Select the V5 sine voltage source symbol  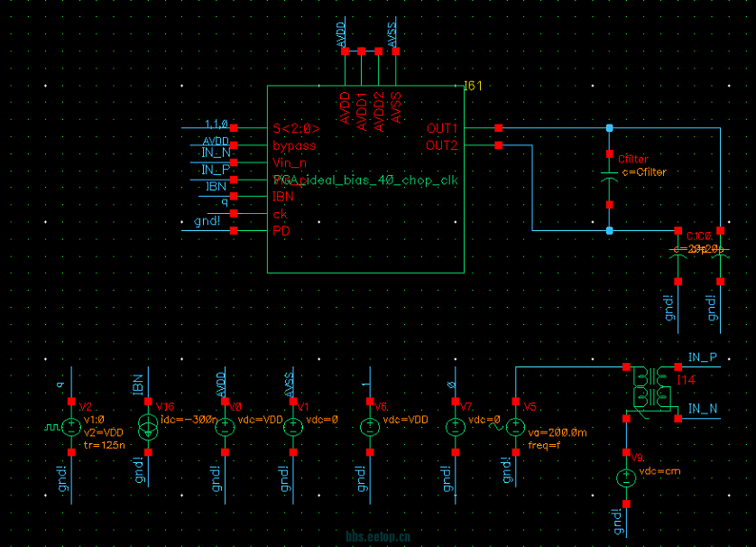pyautogui.click(x=514, y=427)
